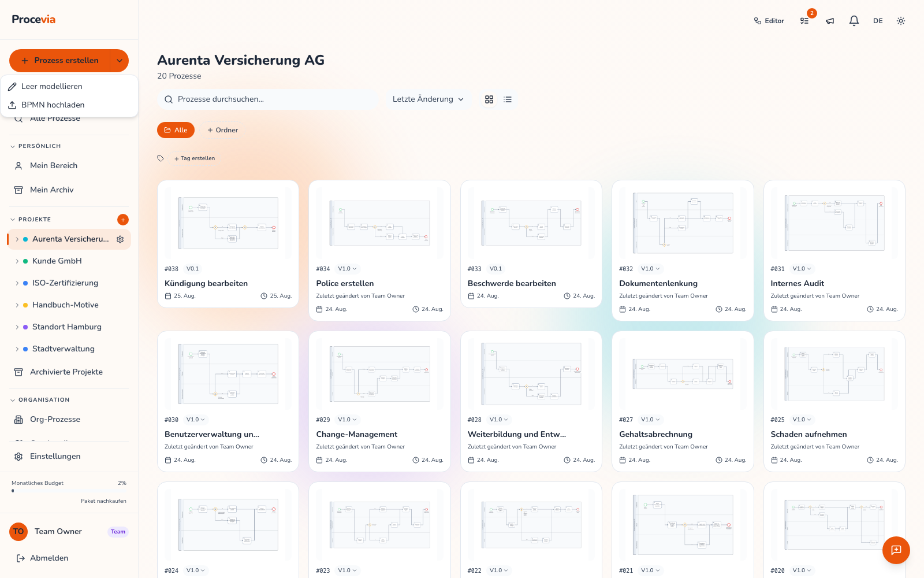
Task: Open the notifications bell
Action: (x=854, y=21)
